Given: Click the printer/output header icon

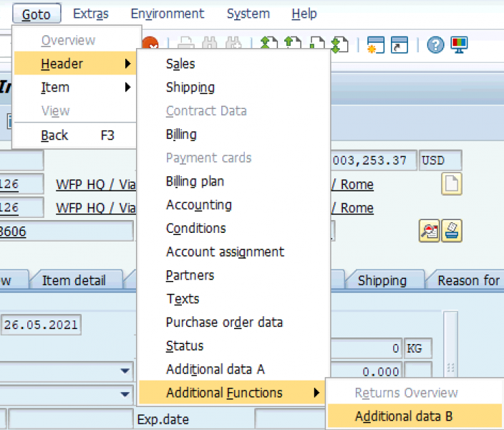Looking at the screenshot, I should click(452, 231).
